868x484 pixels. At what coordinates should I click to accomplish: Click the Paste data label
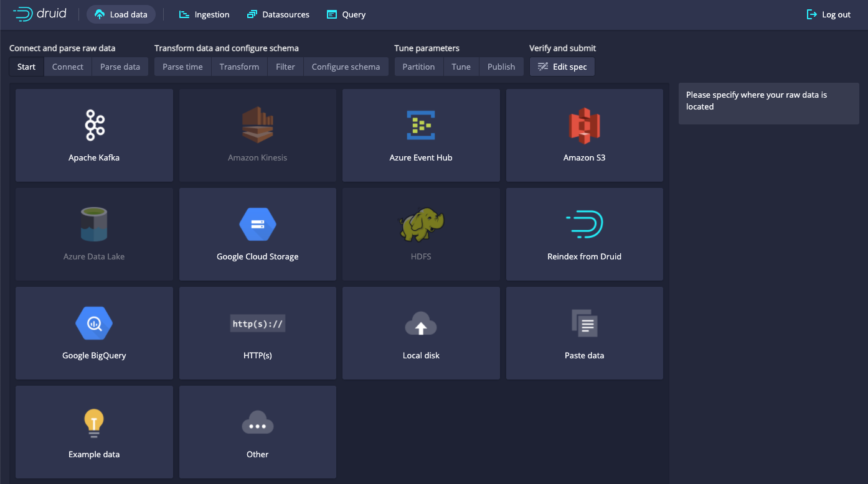584,355
